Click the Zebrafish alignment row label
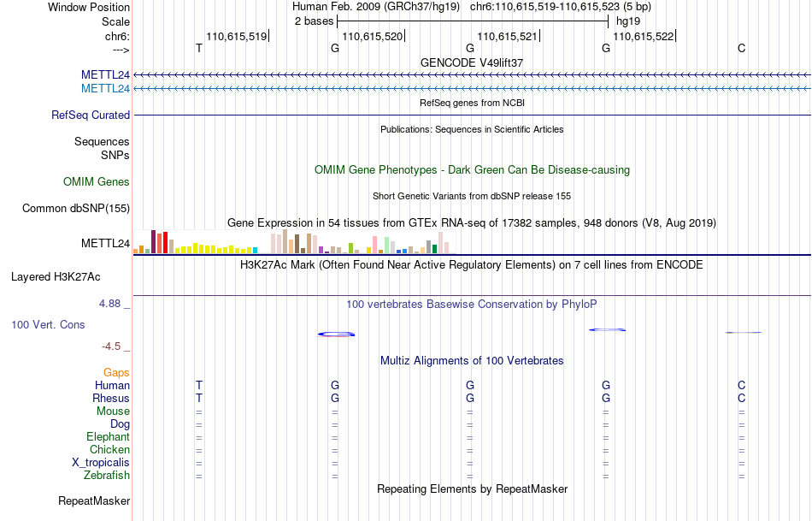812x521 pixels. 107,476
